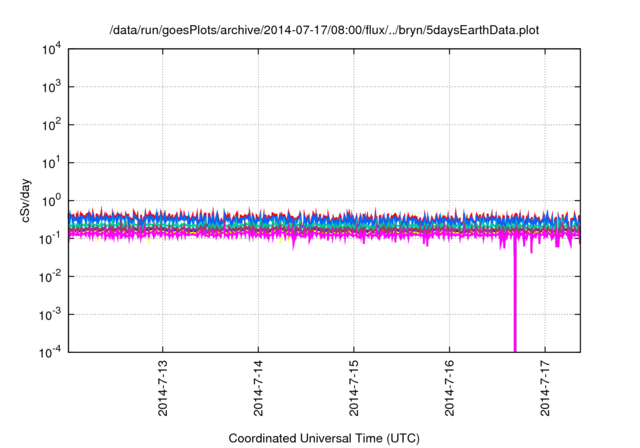Click the 2014-7-16 date label
Screen dimensions: 640x448
click(x=449, y=388)
